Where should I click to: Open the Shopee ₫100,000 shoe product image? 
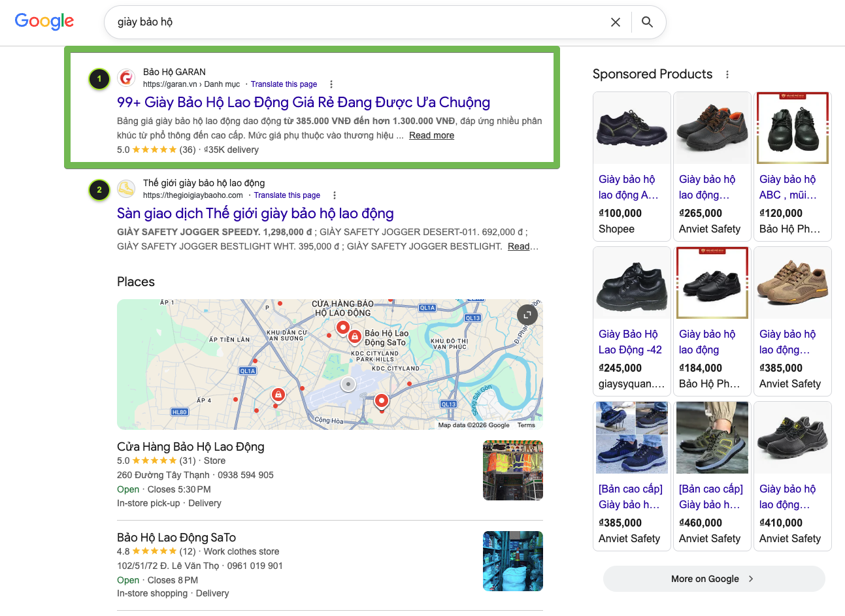[x=632, y=128]
